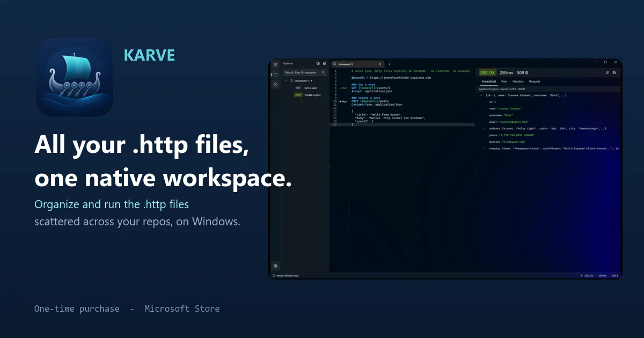644x338 pixels.
Task: Open settings gear at sidebar bottom
Action: point(275,266)
